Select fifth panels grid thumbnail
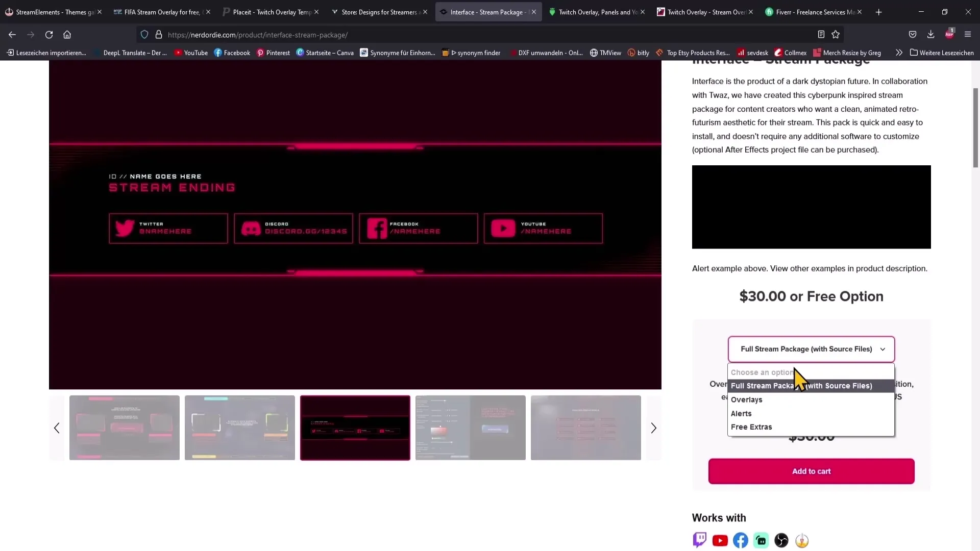This screenshot has height=551, width=980. 586,428
